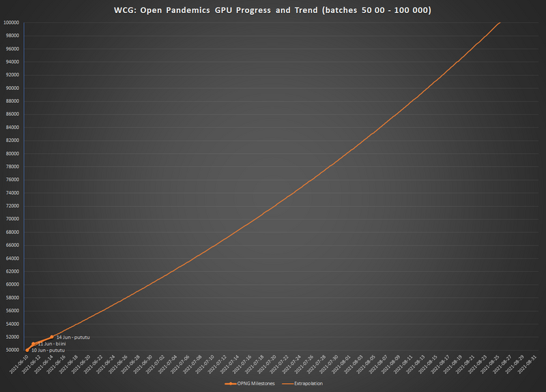546x392 pixels.
Task: Click the 80000 y-axis label
Action: (12, 154)
